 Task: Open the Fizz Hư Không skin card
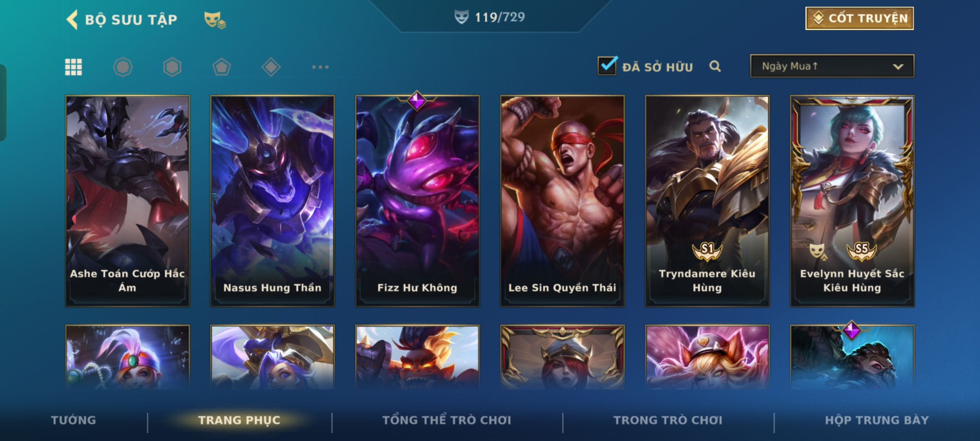[x=417, y=201]
